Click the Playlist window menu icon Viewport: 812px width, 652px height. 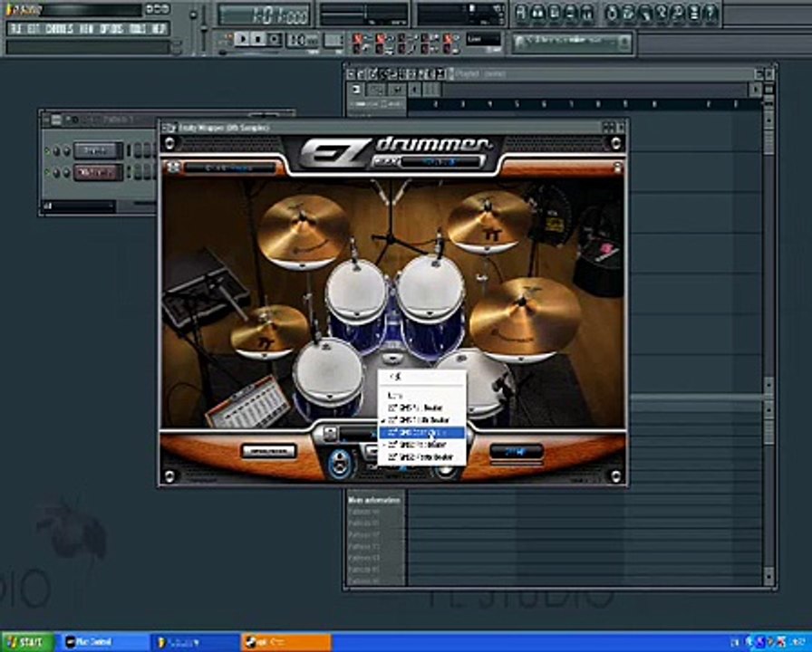coord(351,74)
